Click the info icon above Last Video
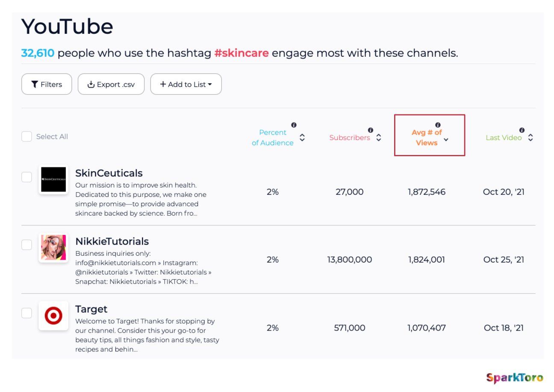Image resolution: width=554 pixels, height=392 pixels. click(522, 130)
